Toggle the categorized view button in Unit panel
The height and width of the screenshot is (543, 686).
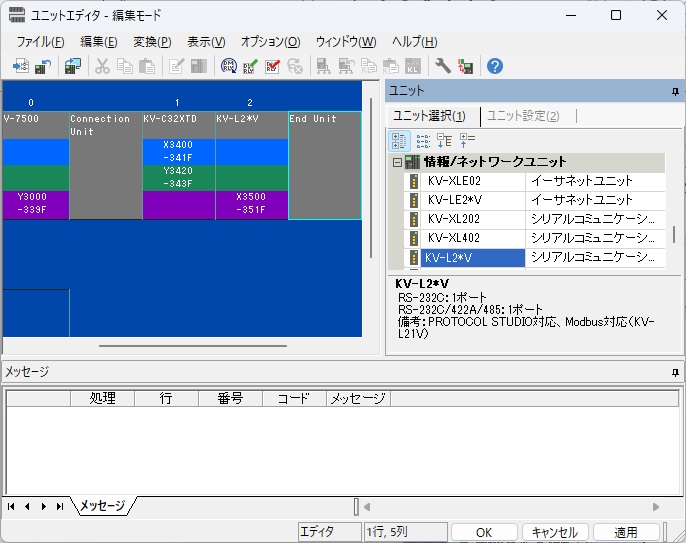coord(400,141)
